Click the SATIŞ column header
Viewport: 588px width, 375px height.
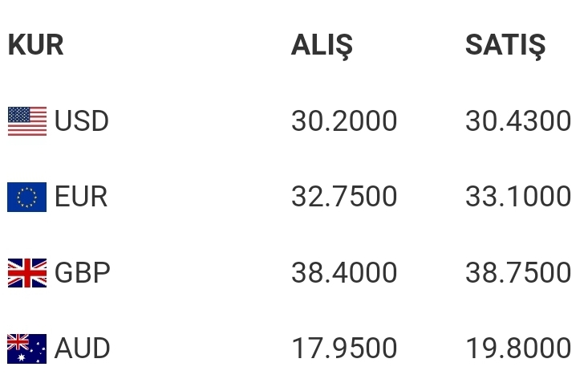[x=505, y=46]
